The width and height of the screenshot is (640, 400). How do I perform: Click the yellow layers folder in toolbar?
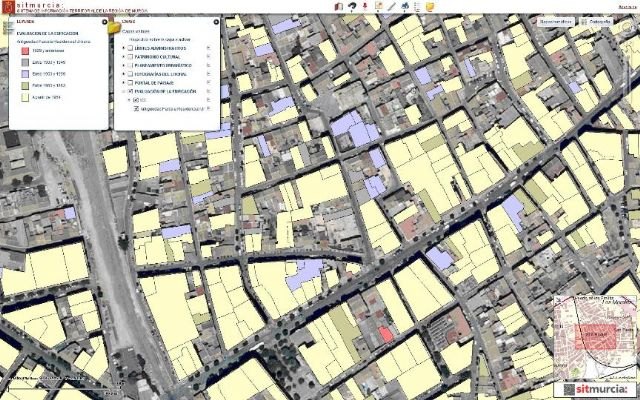pyautogui.click(x=430, y=6)
